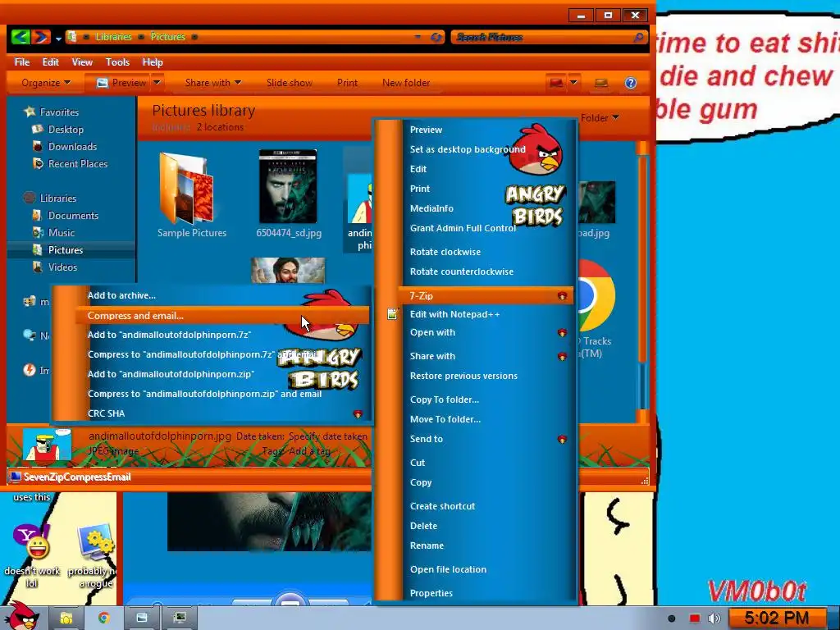Choose Move To folder...
840x630 pixels.
[445, 419]
